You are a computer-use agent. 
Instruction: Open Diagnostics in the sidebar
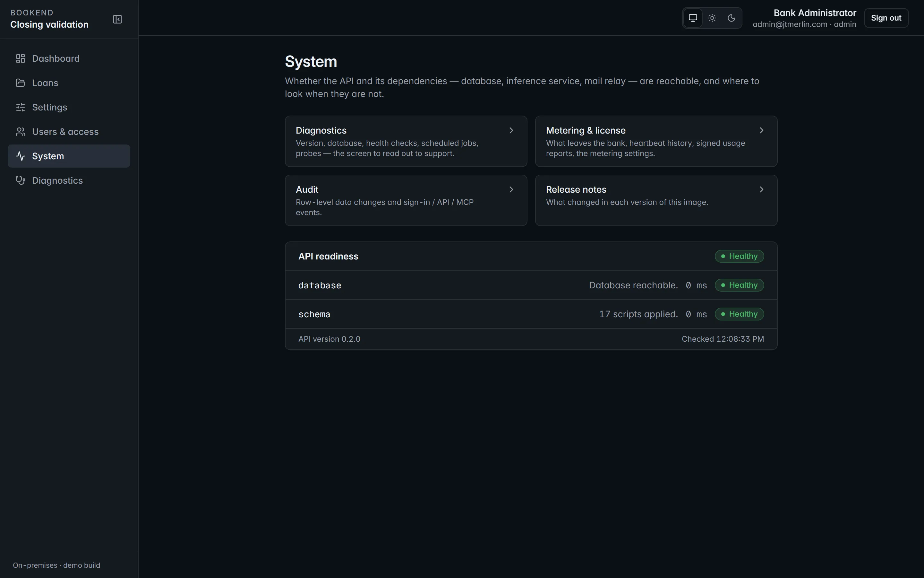tap(69, 180)
